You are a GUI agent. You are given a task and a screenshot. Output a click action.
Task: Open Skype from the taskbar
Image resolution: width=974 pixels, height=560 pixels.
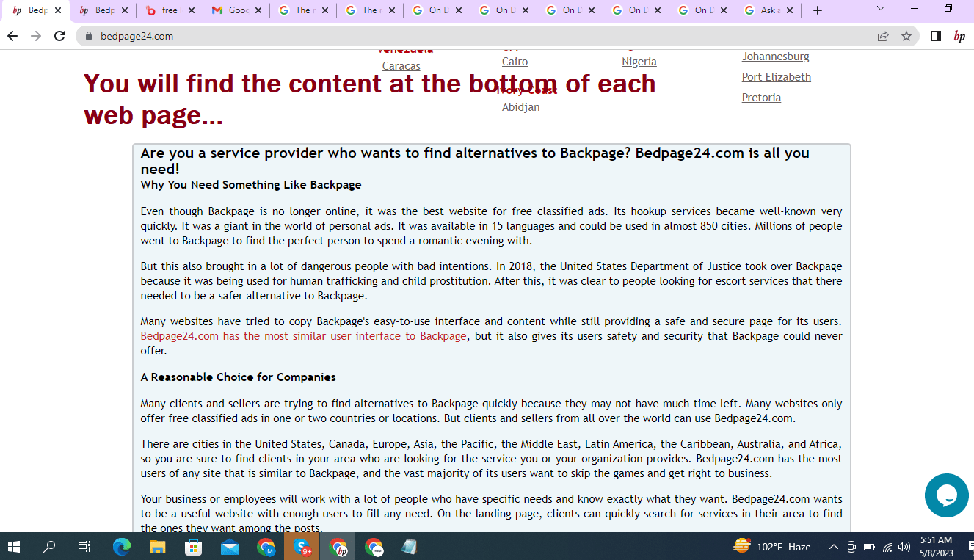pos(302,547)
